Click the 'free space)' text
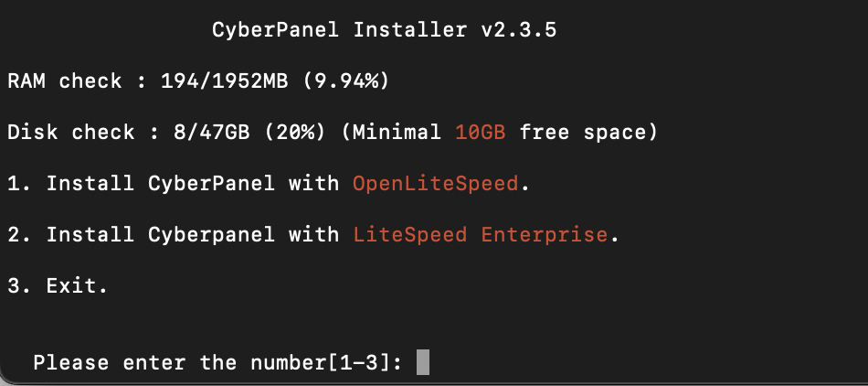The image size is (868, 386). click(x=588, y=133)
